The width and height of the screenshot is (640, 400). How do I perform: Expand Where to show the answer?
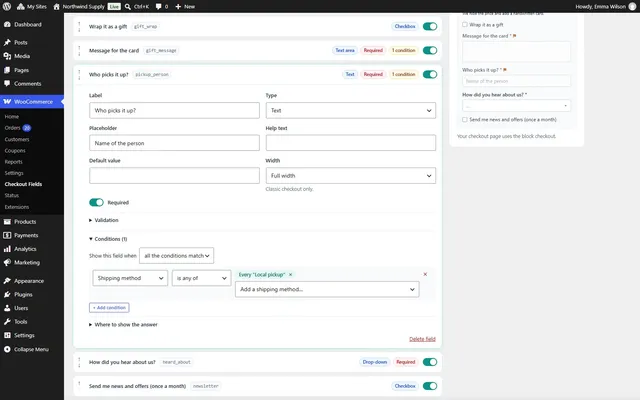pyautogui.click(x=123, y=325)
